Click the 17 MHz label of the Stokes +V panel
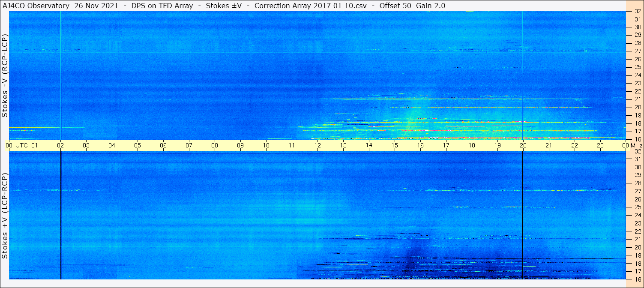 click(x=637, y=271)
